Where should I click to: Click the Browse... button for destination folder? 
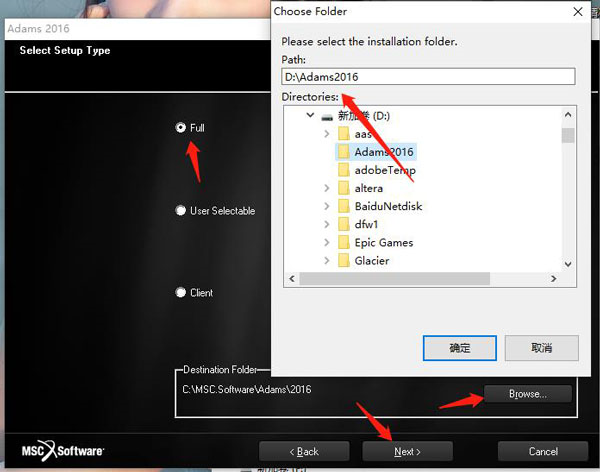[x=528, y=394]
